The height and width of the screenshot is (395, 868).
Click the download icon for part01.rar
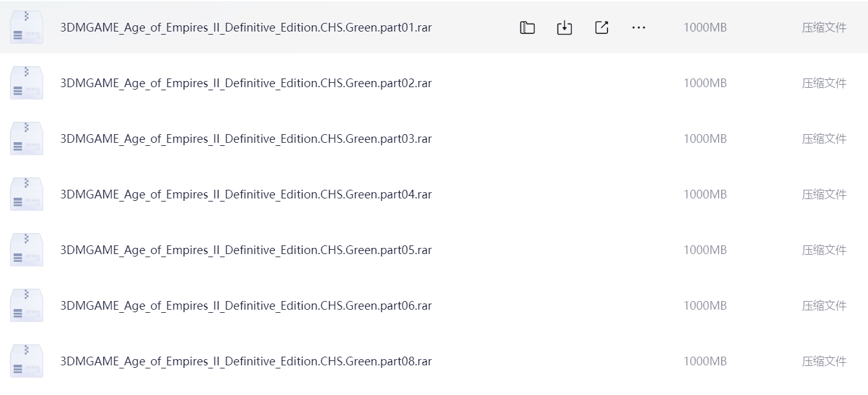coord(564,27)
